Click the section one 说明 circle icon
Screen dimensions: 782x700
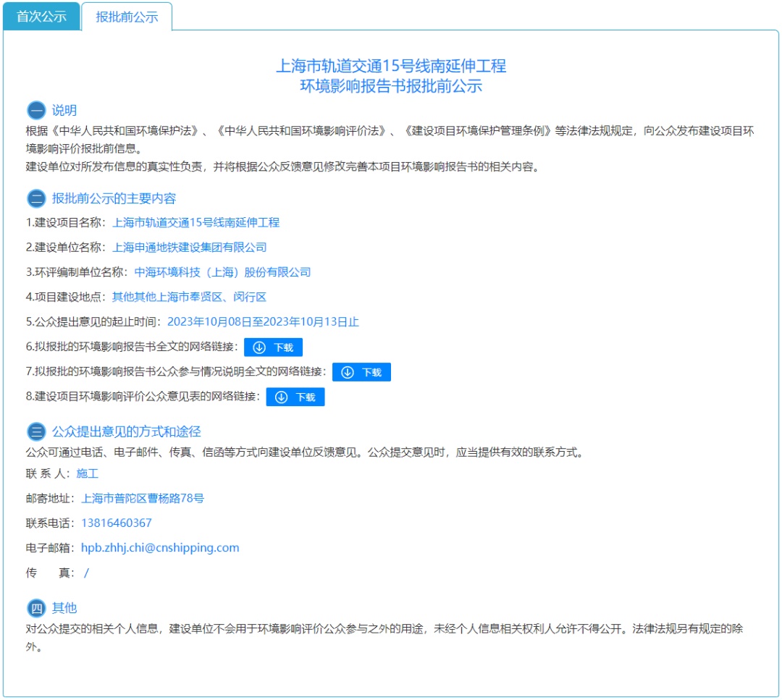click(36, 110)
